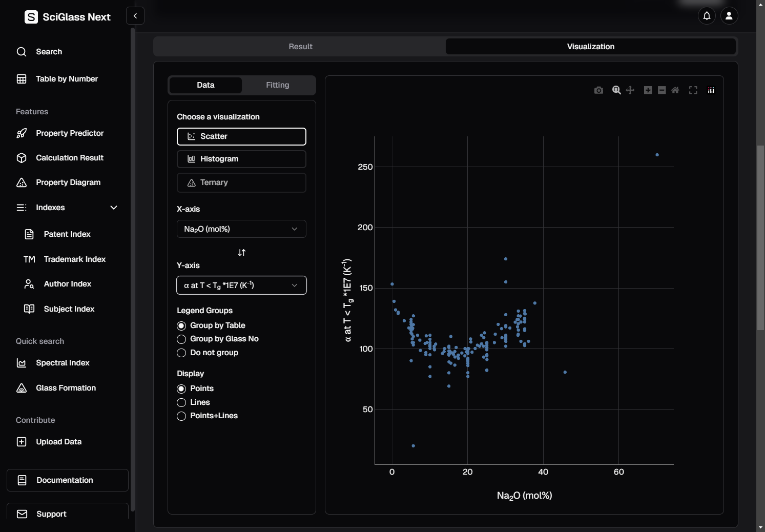Click the zoom out minus icon
This screenshot has width=765, height=532.
point(661,90)
